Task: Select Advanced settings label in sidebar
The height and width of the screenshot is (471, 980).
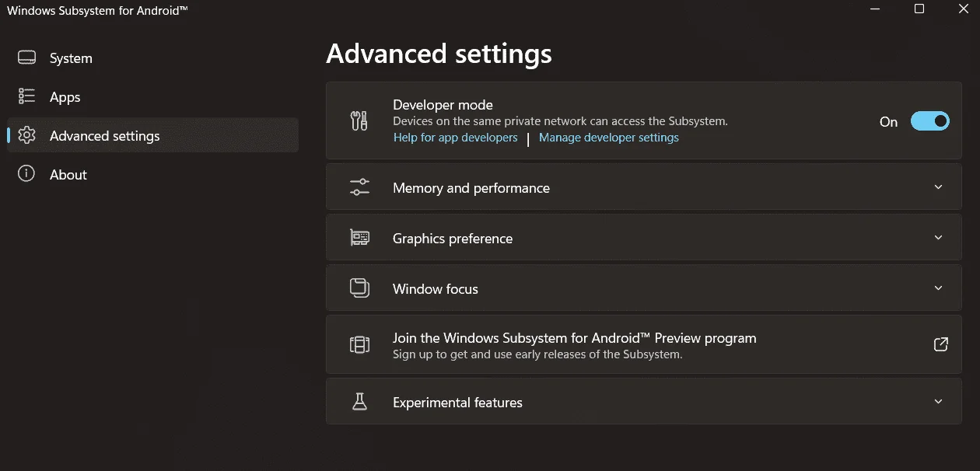Action: coord(105,136)
